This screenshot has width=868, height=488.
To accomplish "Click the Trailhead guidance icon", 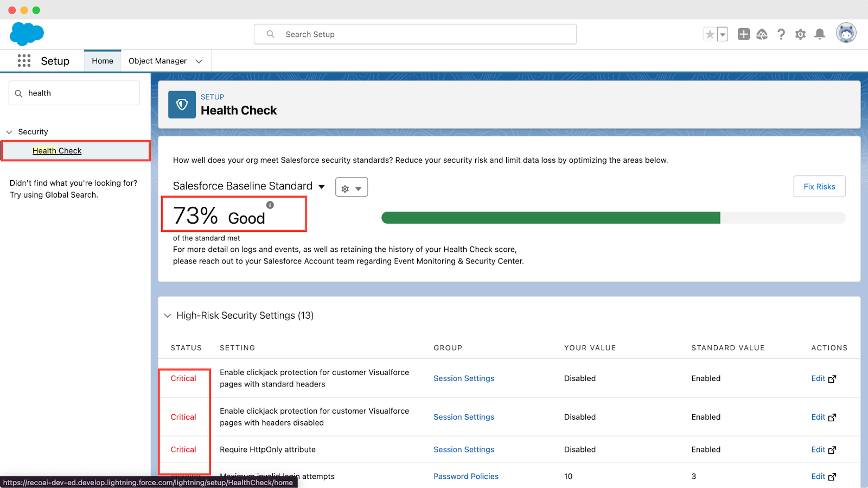I will pos(762,34).
